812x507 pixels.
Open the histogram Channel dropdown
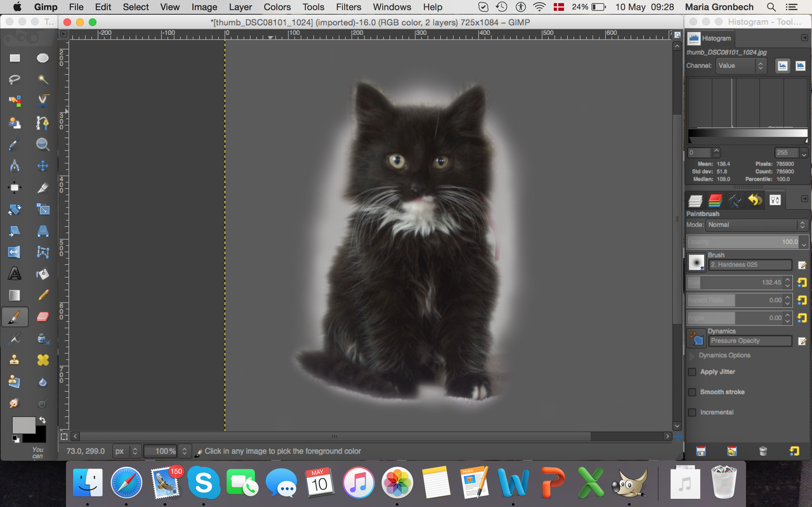pos(741,66)
